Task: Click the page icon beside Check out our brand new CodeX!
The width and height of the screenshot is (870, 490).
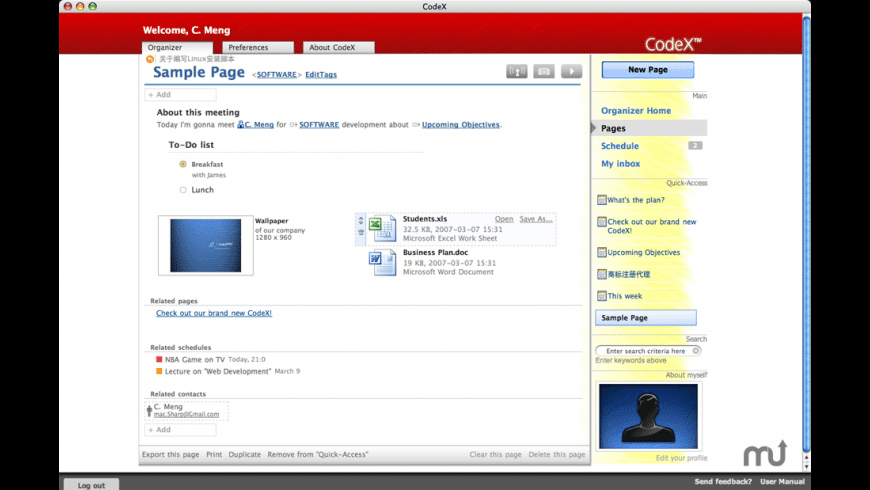Action: pos(601,222)
